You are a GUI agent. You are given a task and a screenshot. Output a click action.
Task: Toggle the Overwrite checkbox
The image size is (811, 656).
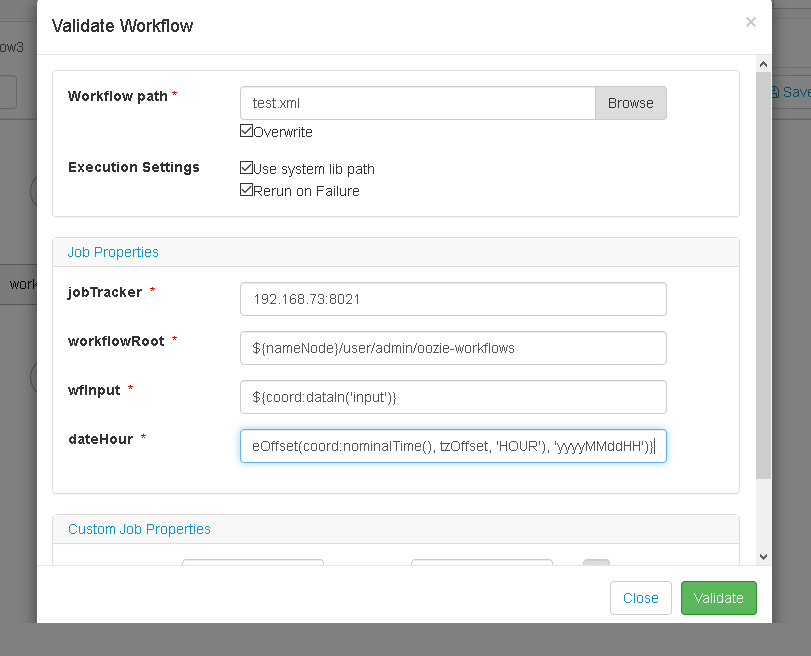click(246, 131)
